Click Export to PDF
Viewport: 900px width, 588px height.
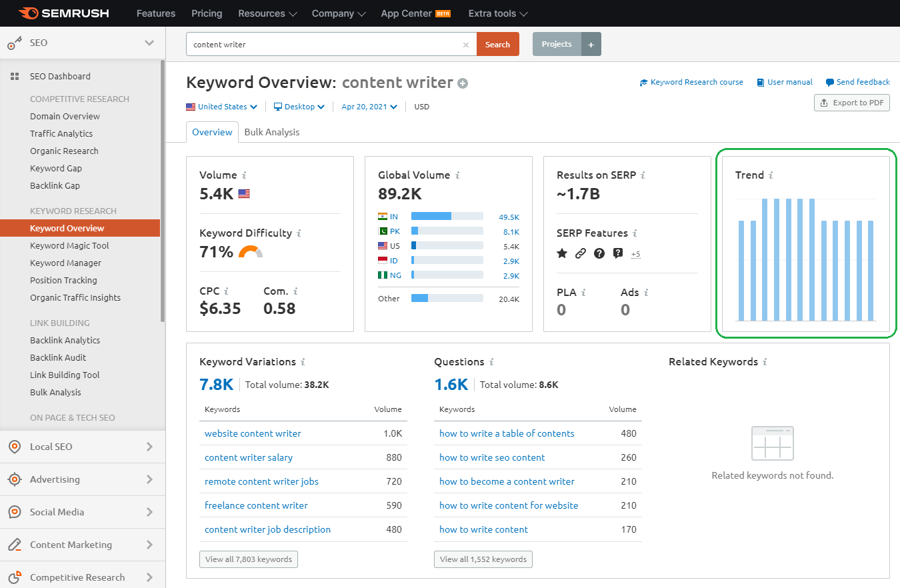[852, 103]
